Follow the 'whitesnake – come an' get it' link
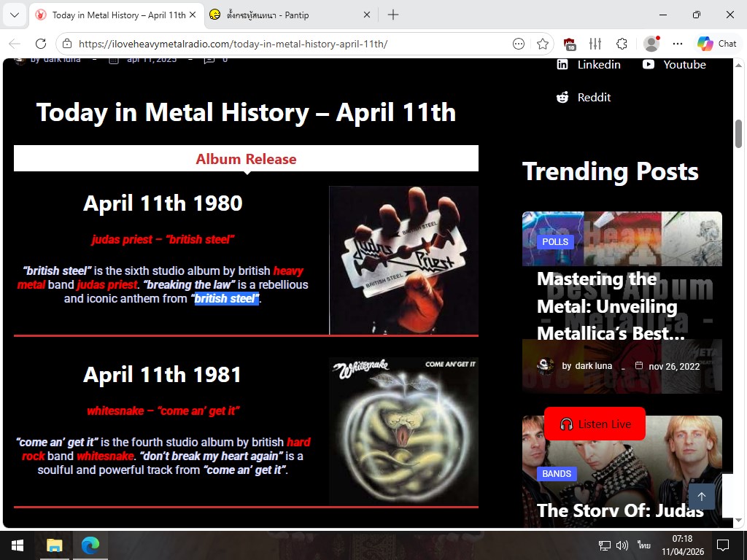 tap(163, 411)
